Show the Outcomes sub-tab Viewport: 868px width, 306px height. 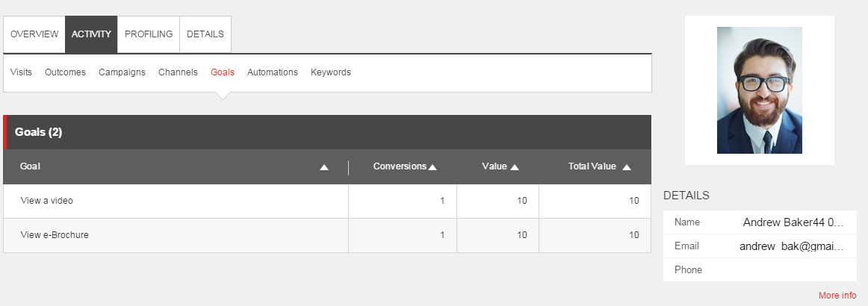(x=65, y=72)
